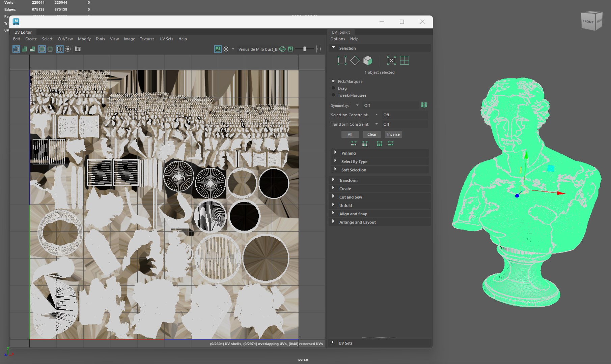
Task: Click the symmetry options icon
Action: [424, 105]
